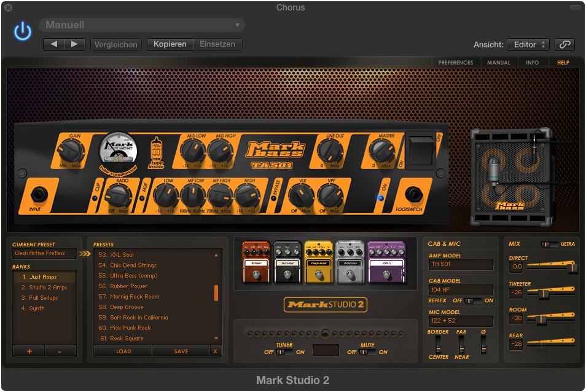Click the Kopieren button
The height and width of the screenshot is (392, 586).
[170, 44]
